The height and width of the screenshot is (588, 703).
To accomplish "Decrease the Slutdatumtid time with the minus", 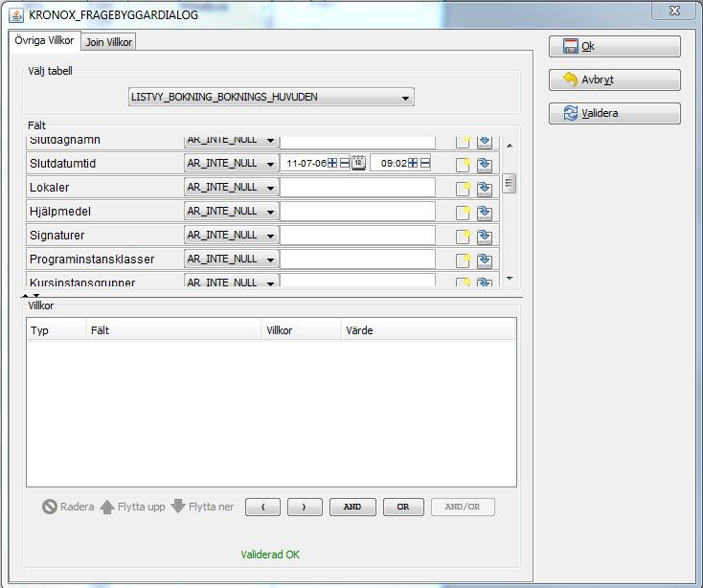I will [x=425, y=163].
